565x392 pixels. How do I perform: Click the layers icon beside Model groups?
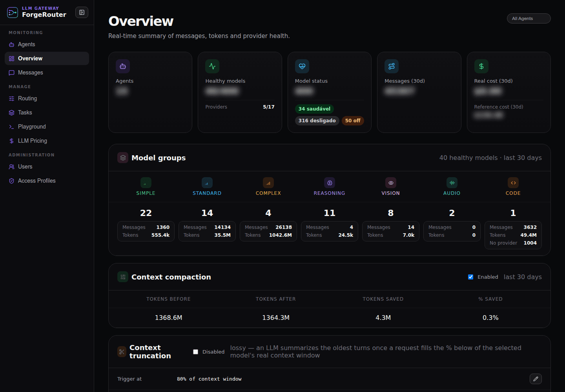tap(123, 158)
